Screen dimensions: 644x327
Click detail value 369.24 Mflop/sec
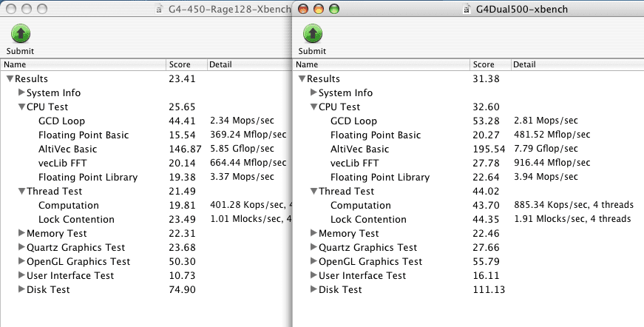(248, 135)
